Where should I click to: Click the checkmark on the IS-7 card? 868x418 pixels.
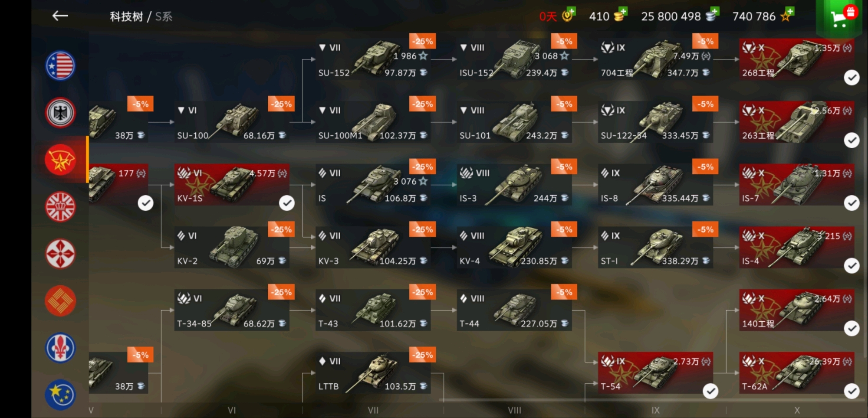(852, 203)
